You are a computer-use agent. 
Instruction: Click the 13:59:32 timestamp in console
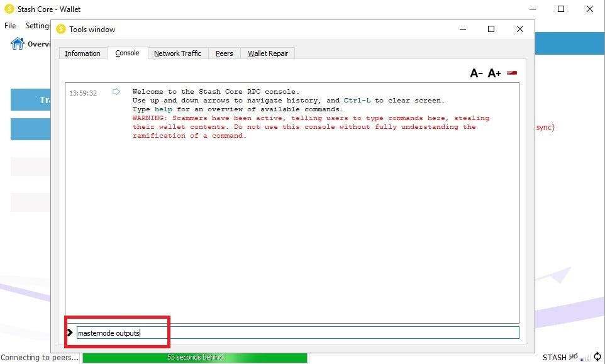(x=83, y=93)
